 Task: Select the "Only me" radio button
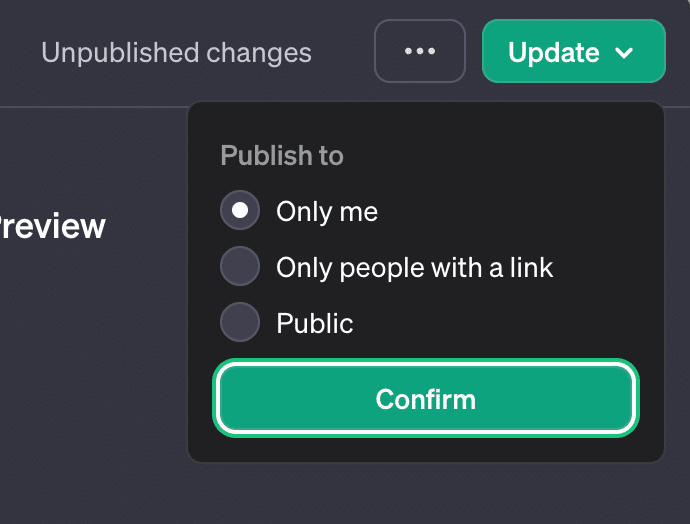click(x=240, y=211)
